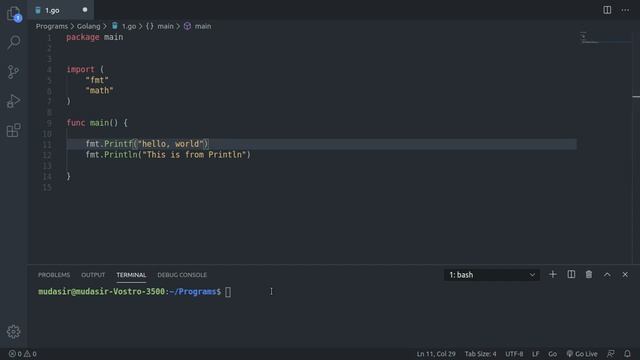
Task: Click the "math" import string
Action: [99, 91]
